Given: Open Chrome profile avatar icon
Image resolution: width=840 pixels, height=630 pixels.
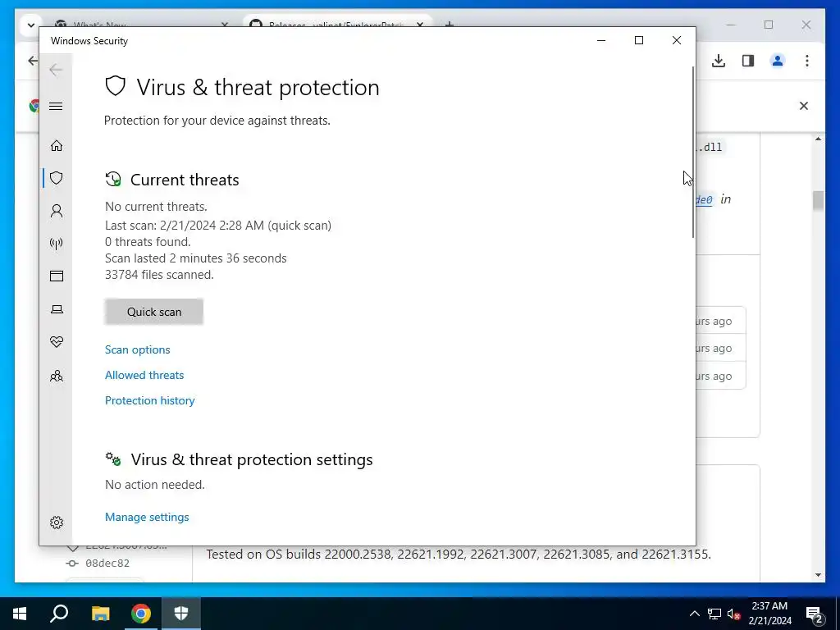Looking at the screenshot, I should [778, 61].
